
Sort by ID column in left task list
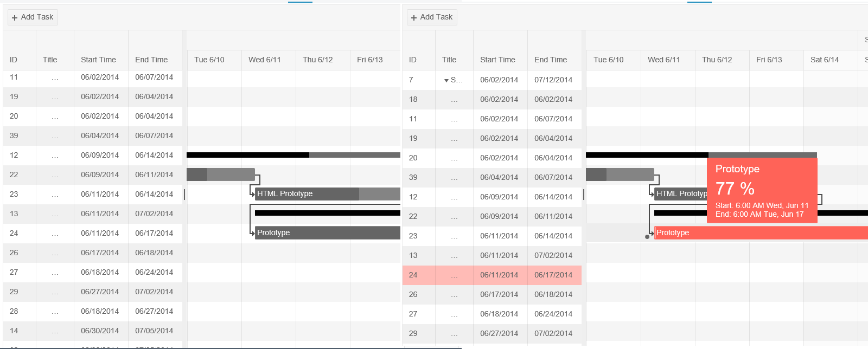point(14,60)
